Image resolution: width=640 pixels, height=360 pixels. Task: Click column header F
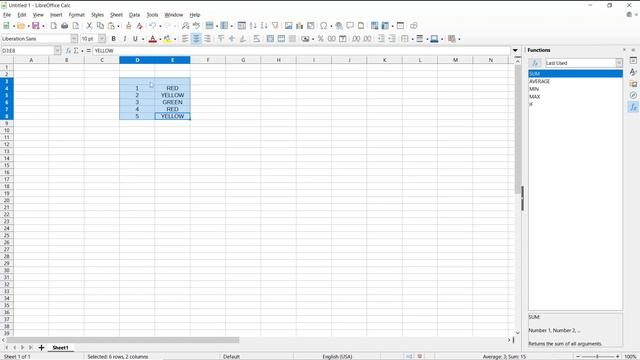click(x=208, y=60)
